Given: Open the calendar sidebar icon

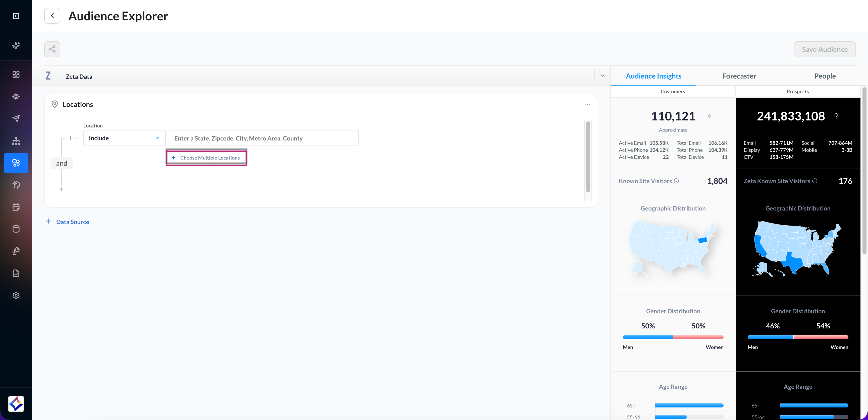Looking at the screenshot, I should pyautogui.click(x=16, y=207).
